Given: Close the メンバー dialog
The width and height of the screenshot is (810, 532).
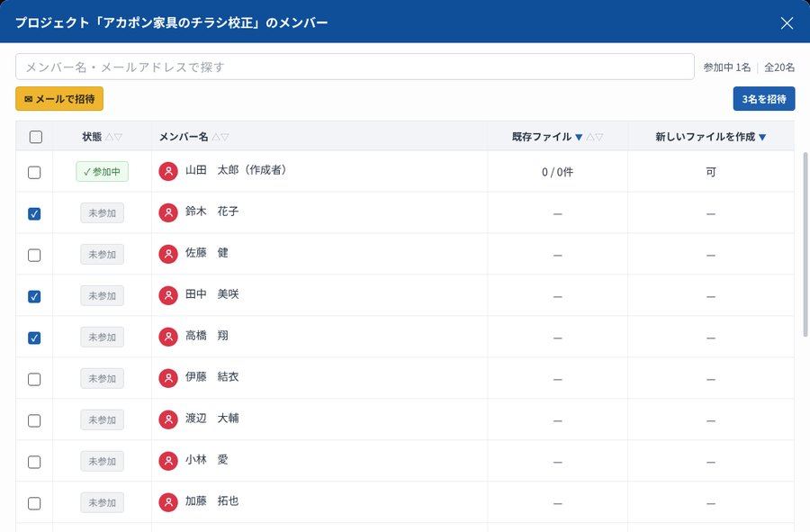Looking at the screenshot, I should [787, 23].
